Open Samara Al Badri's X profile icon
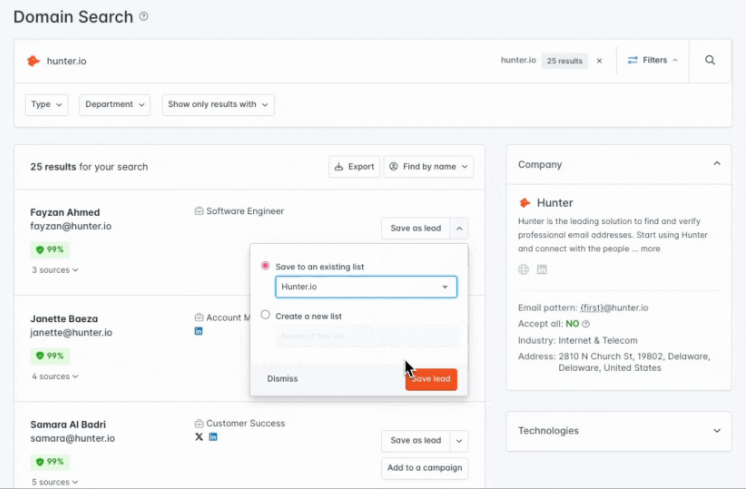Viewport: 746px width, 491px height. coord(199,437)
